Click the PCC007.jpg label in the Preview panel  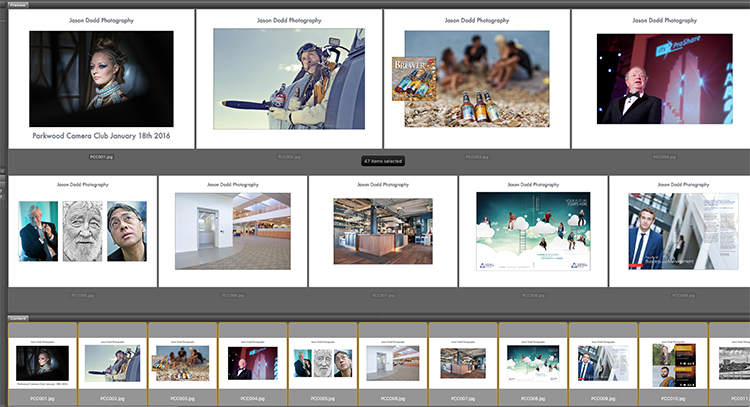click(x=383, y=296)
